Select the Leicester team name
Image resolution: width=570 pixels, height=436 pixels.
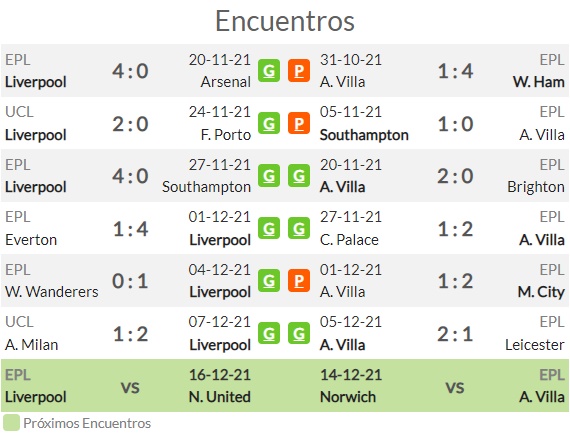tap(535, 345)
